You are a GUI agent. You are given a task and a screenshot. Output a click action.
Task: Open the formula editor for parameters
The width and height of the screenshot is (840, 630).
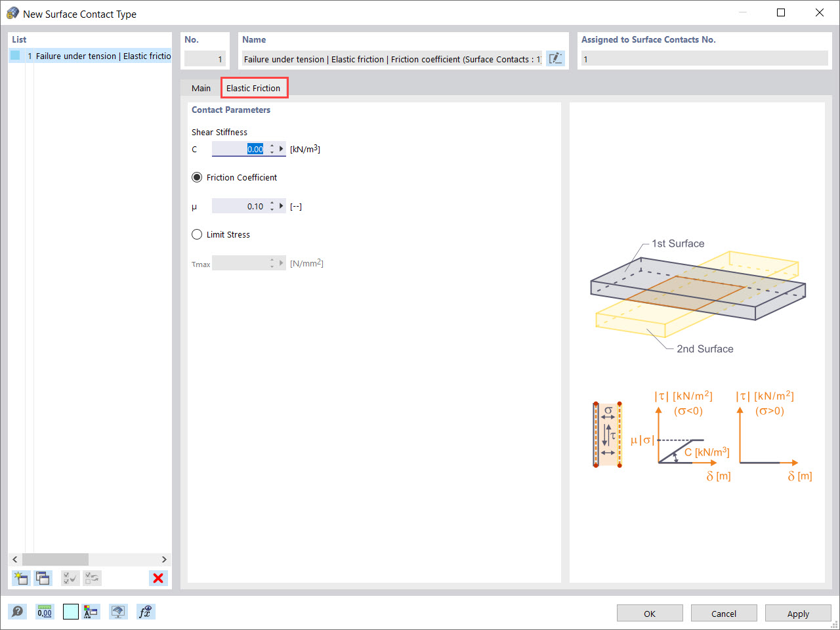(x=146, y=611)
